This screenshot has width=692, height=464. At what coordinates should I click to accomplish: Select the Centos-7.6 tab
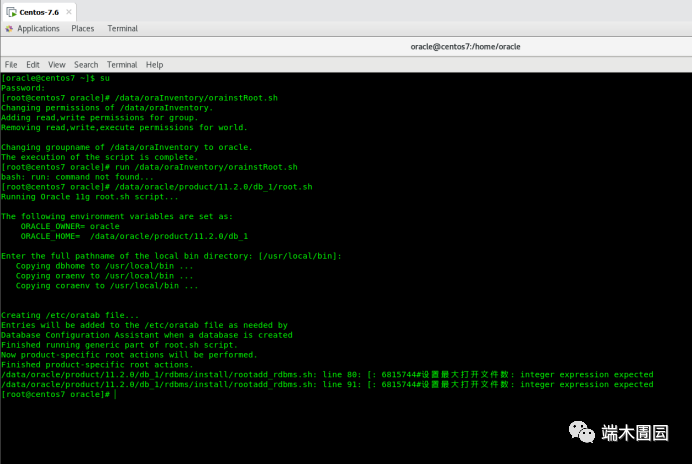pyautogui.click(x=39, y=12)
